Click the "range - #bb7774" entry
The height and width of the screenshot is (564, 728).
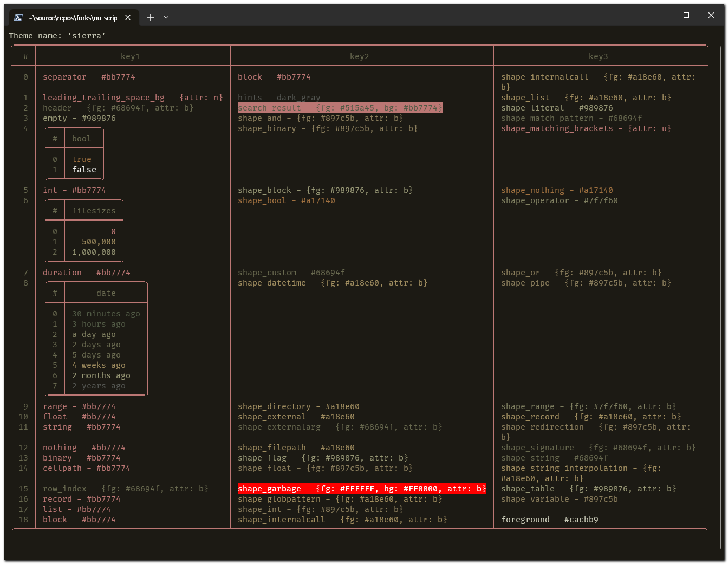[79, 406]
